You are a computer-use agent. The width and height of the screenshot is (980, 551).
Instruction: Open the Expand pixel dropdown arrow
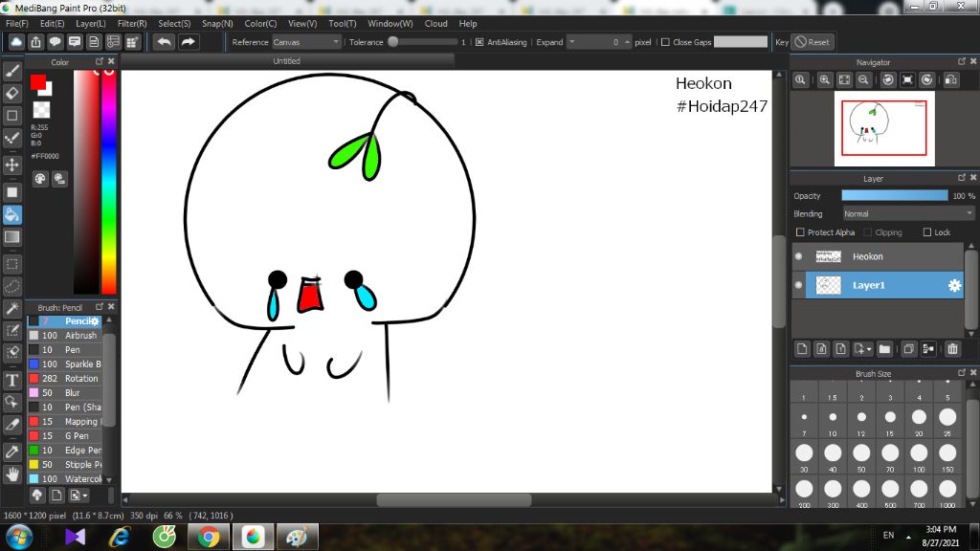[571, 42]
